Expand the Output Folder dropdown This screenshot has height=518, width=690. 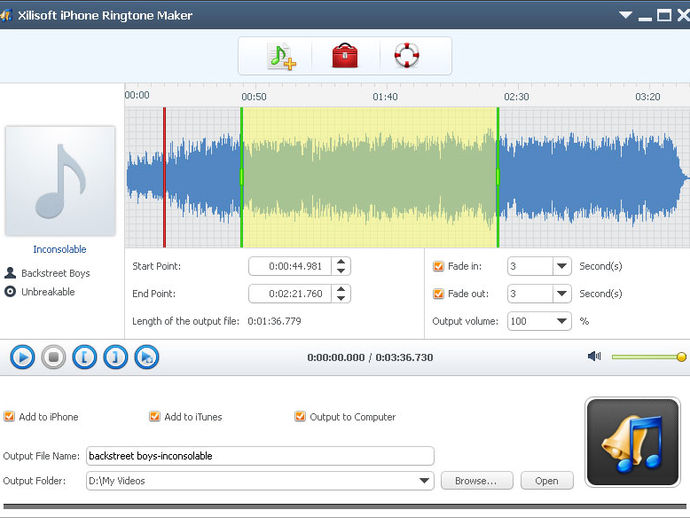click(x=424, y=481)
